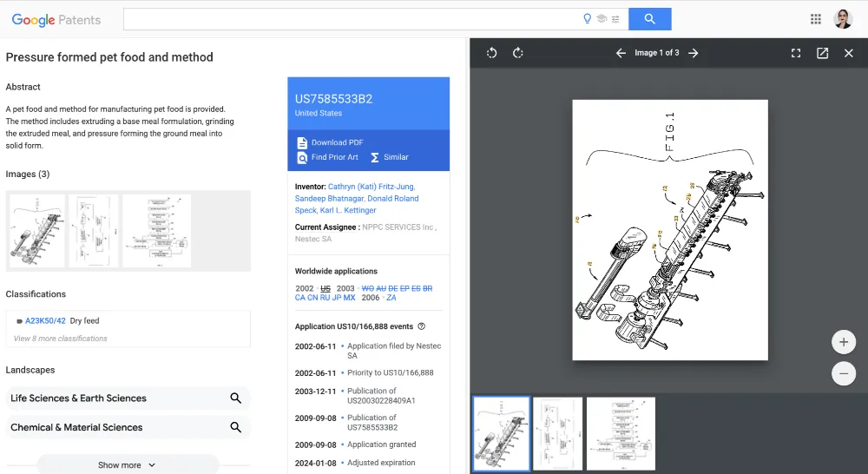868x474 pixels.
Task: Expand View 8 more classifications
Action: pos(61,339)
